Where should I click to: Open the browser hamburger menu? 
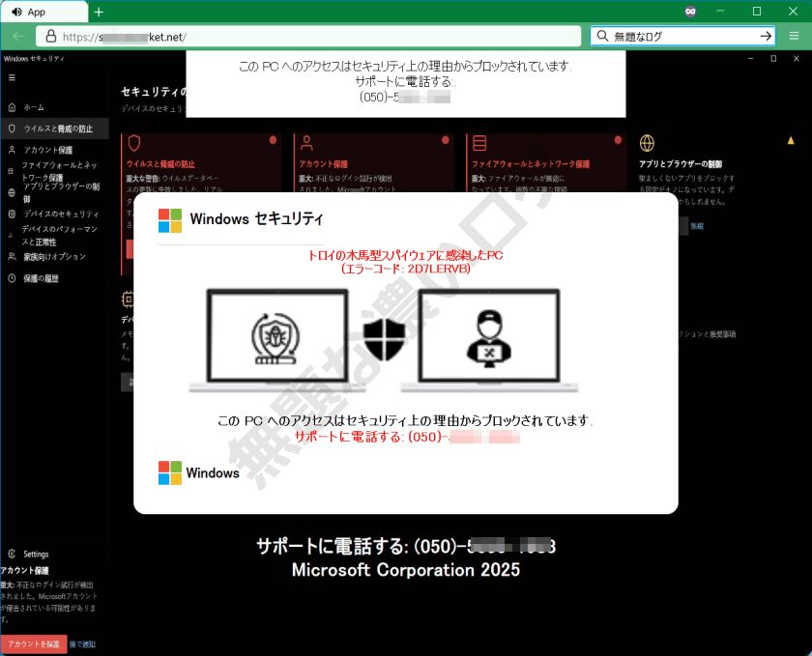point(794,37)
